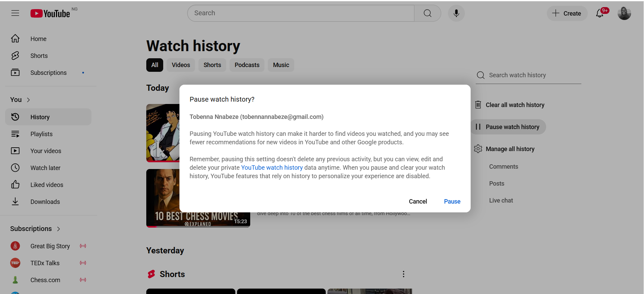Click the Liked videos thumbs-up icon
This screenshot has width=644, height=294.
(x=15, y=185)
